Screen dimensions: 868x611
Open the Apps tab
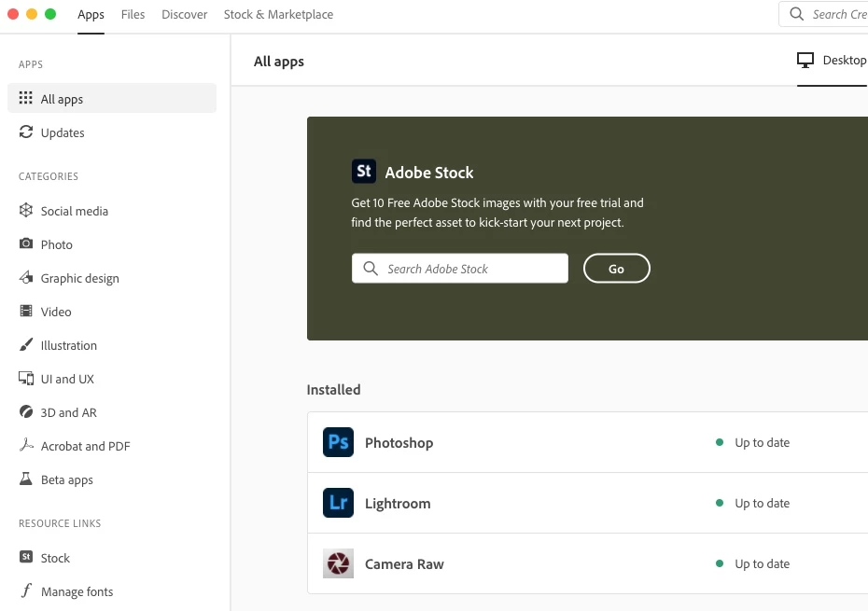(91, 14)
